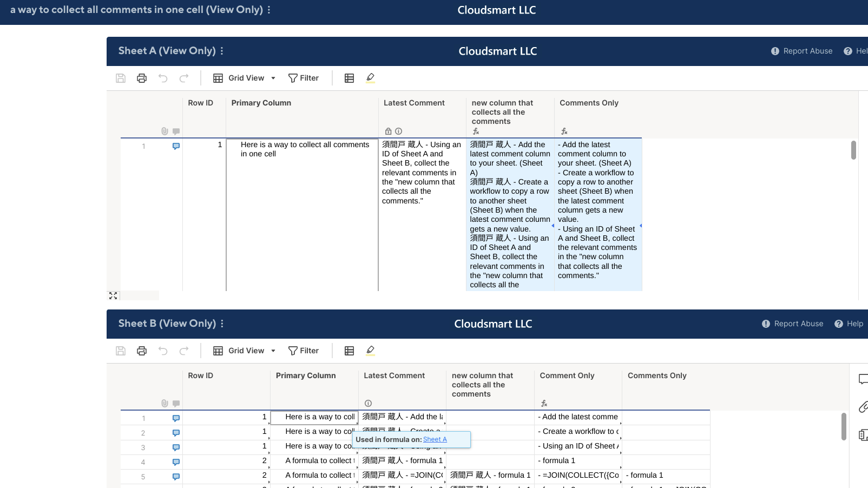Click the formula icon under Comment Only in Sheet B
868x488 pixels.
tap(544, 403)
